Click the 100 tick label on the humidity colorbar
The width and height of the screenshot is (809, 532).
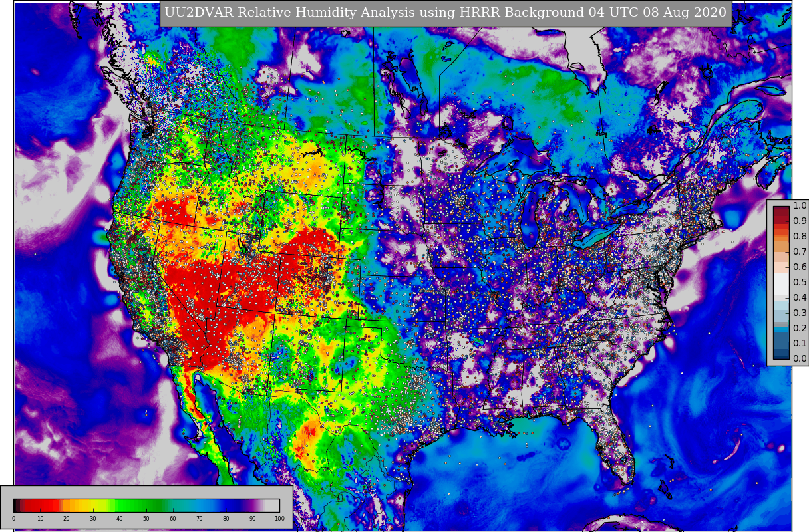279,519
